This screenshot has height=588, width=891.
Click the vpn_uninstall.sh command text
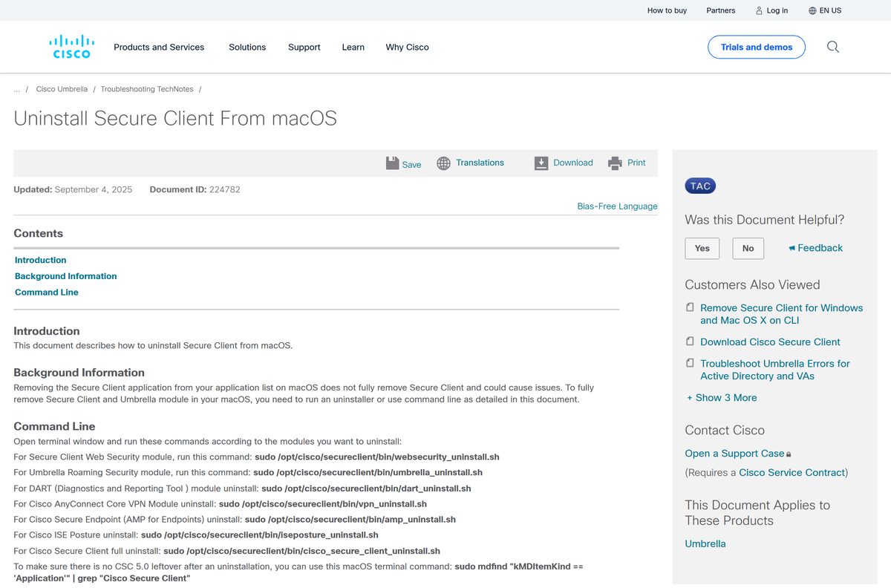click(x=323, y=504)
